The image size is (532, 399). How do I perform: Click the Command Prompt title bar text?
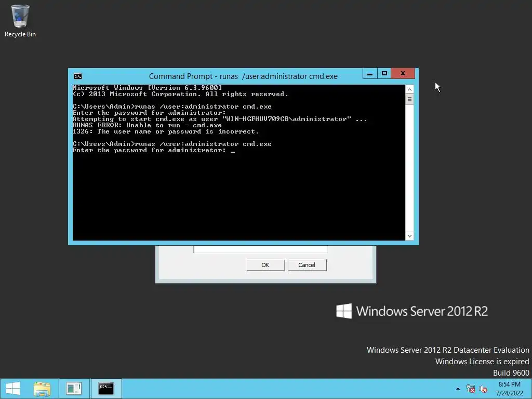pyautogui.click(x=243, y=76)
